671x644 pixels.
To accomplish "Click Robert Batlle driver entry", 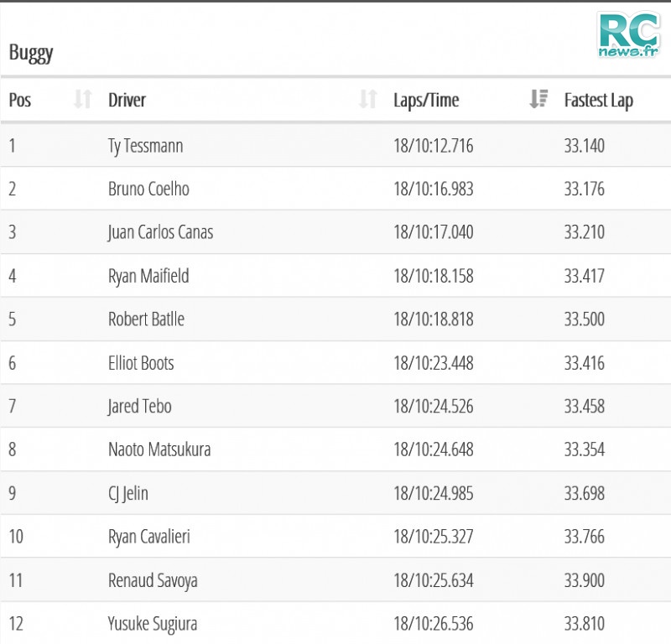I will pos(146,319).
